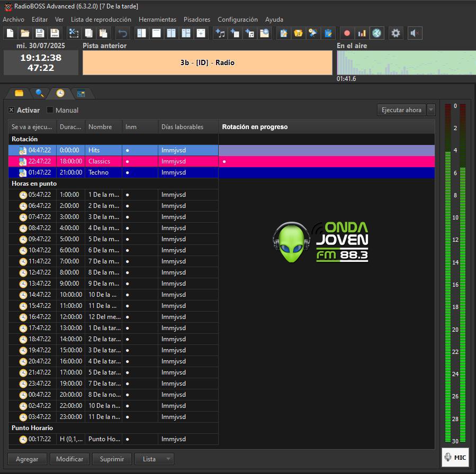
Task: Click the Modificar button
Action: [x=69, y=459]
